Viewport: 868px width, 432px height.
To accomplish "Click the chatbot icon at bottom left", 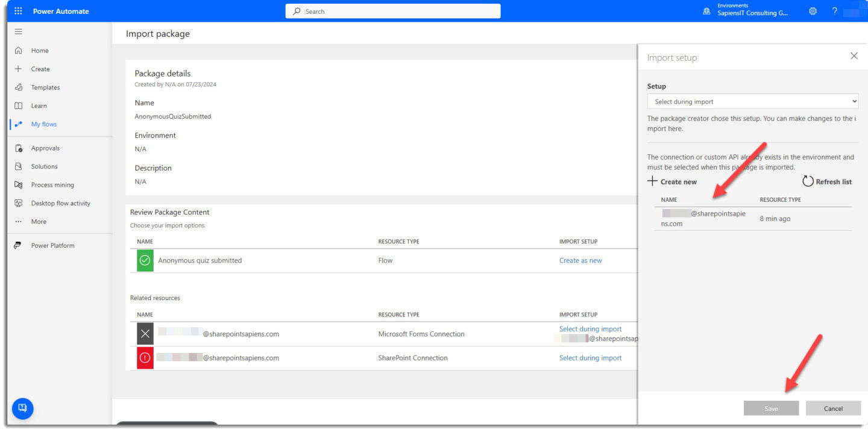I will pyautogui.click(x=23, y=408).
